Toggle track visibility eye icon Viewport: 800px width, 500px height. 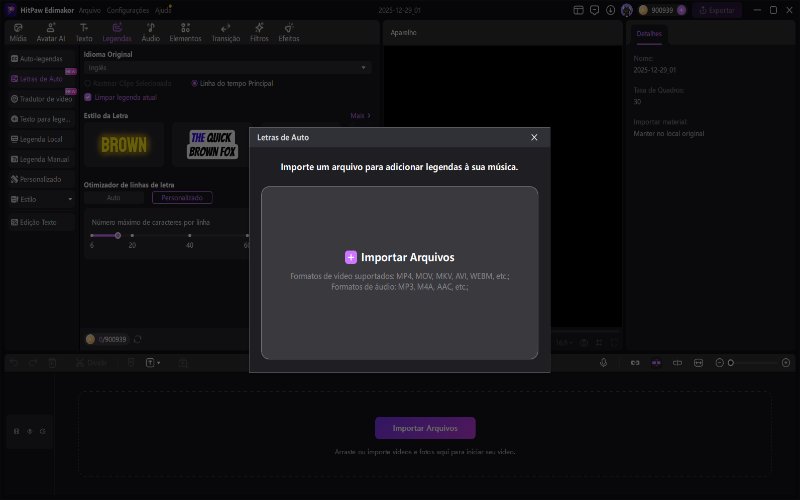(29, 431)
